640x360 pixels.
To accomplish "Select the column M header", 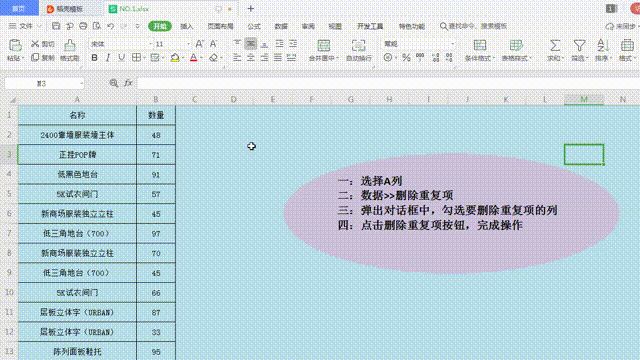I will point(584,99).
